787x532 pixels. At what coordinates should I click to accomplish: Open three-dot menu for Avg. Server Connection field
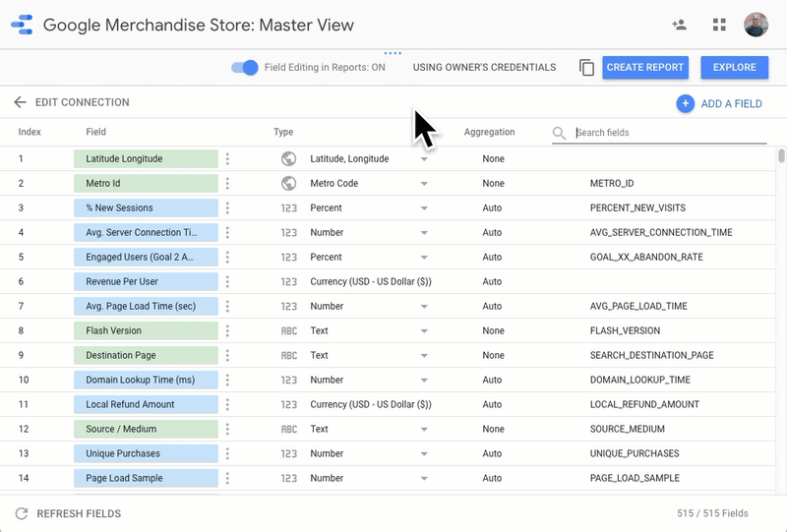(x=227, y=232)
